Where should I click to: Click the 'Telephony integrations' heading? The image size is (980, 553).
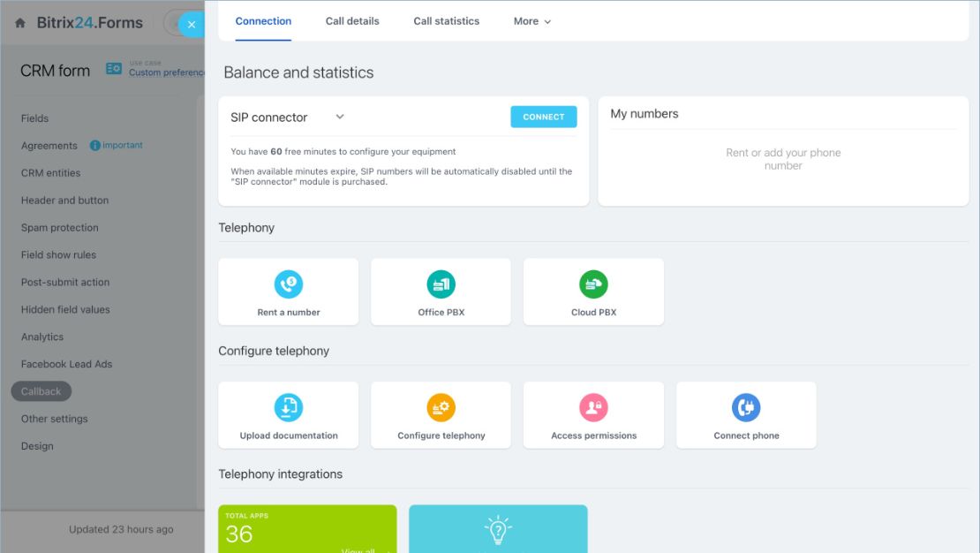pos(280,474)
